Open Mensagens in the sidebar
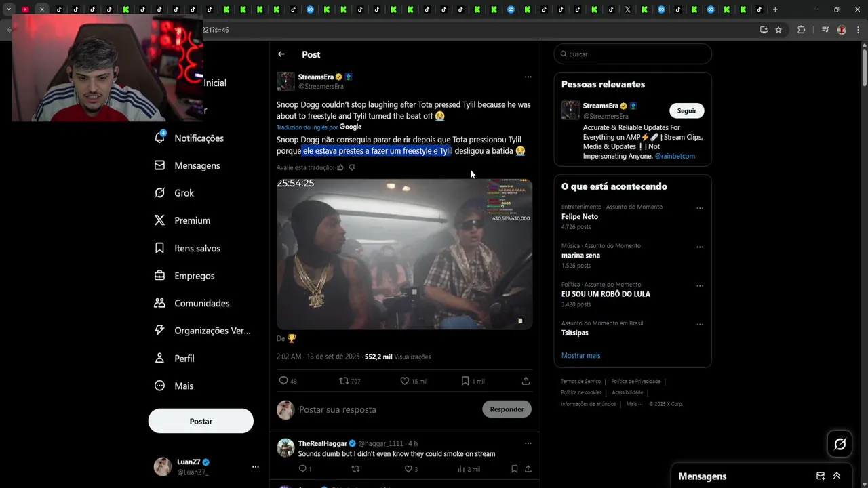 (x=187, y=165)
